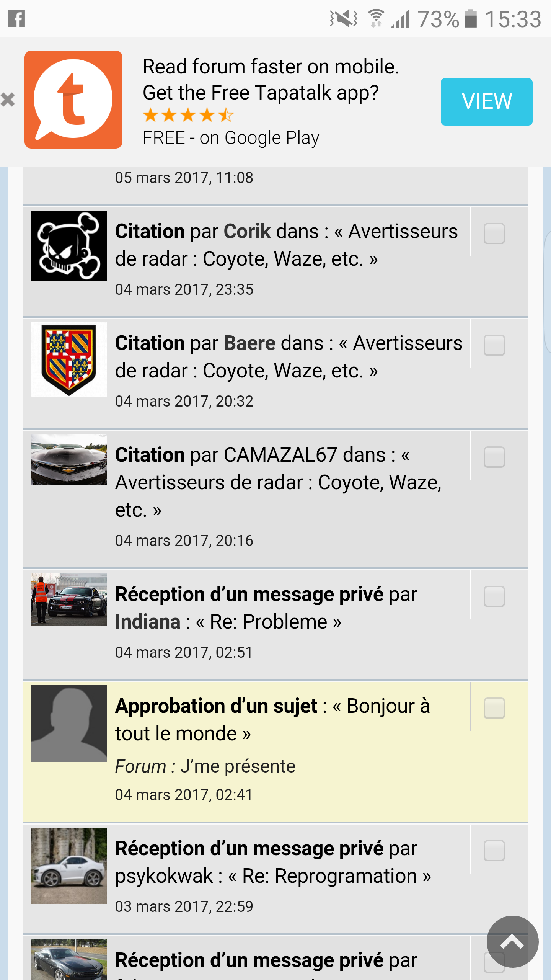Check the box for Corik's citation notification
The width and height of the screenshot is (551, 980).
coord(494,234)
